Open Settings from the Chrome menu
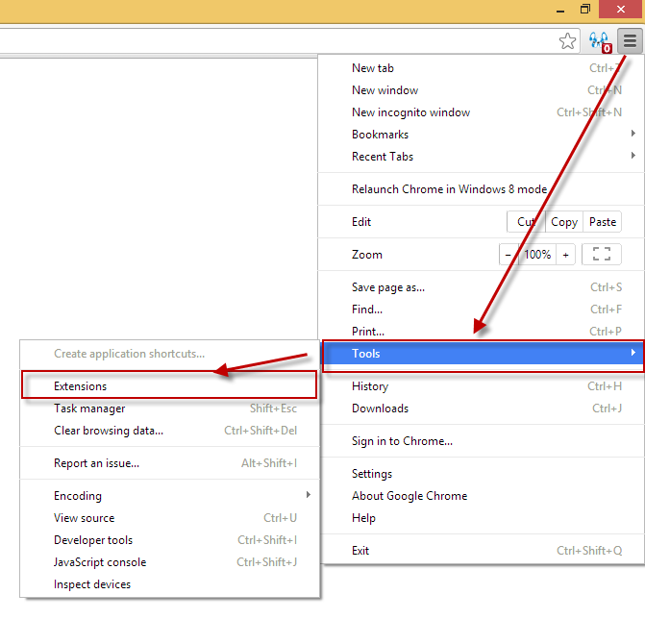Image resolution: width=645 pixels, height=644 pixels. pos(372,474)
